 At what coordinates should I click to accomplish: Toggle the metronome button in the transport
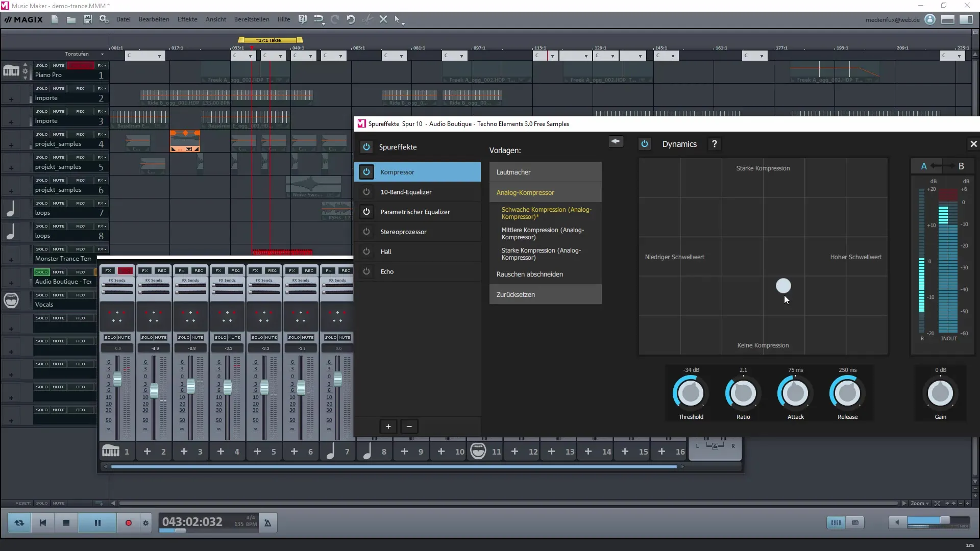[267, 523]
